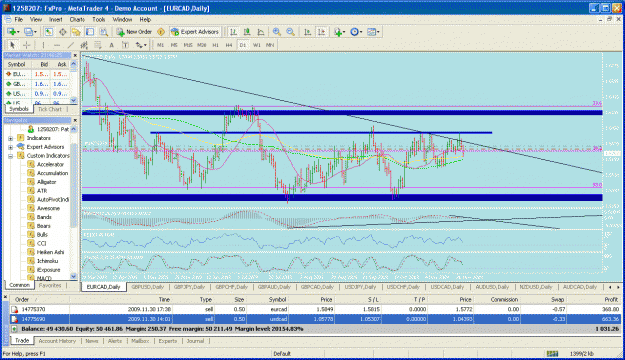This screenshot has width=625, height=360.
Task: Switch to Account History tab
Action: click(x=57, y=341)
